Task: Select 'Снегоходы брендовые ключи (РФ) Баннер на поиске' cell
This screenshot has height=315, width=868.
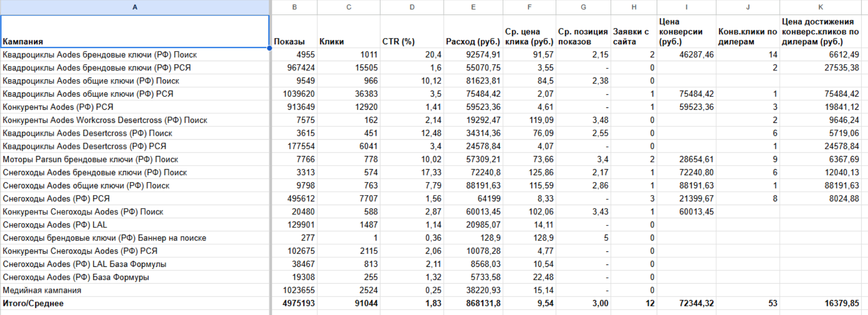Action: tap(135, 237)
